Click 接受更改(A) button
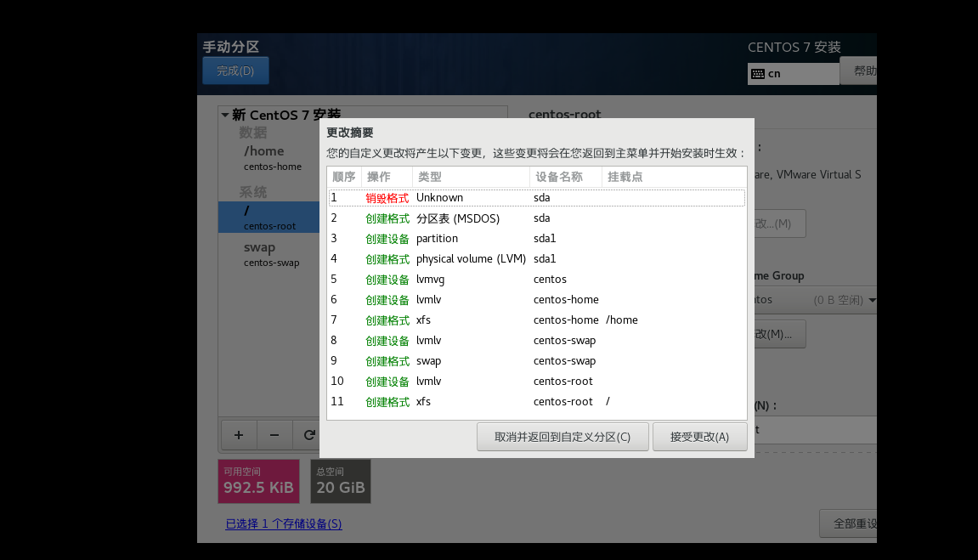The height and width of the screenshot is (560, 978). pyautogui.click(x=700, y=437)
